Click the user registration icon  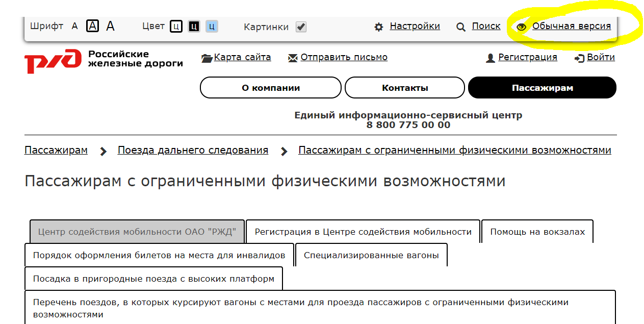point(491,58)
